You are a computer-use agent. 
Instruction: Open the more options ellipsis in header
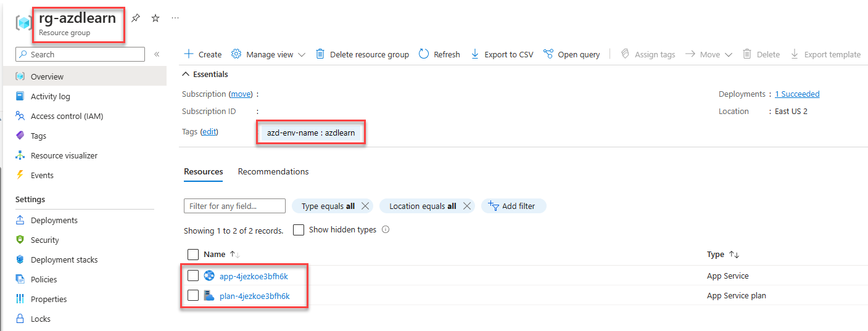tap(175, 18)
